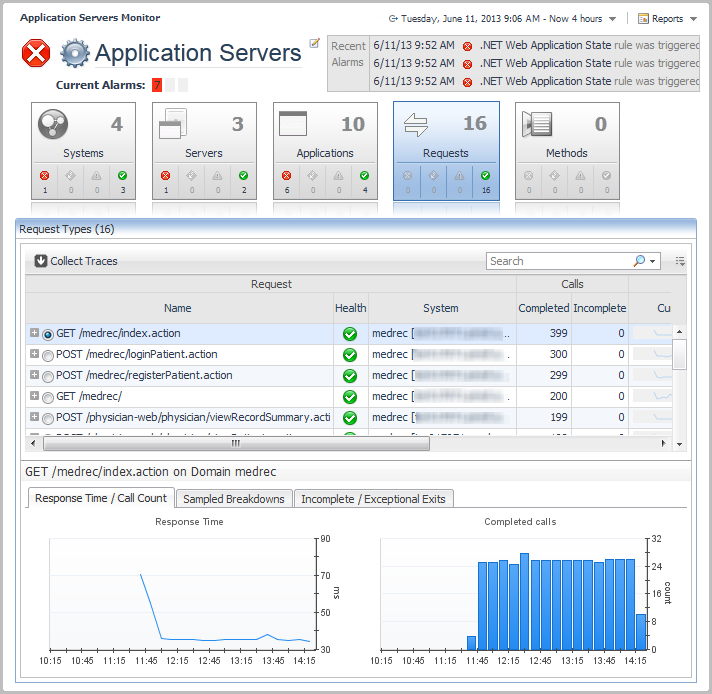The image size is (712, 694).
Task: Click the edit pencil icon beside the title
Action: point(314,43)
